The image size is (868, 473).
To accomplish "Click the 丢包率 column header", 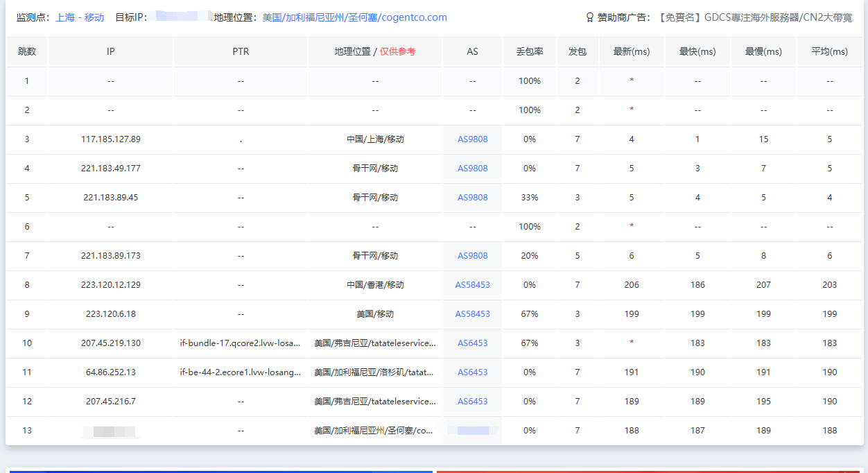I will pos(530,52).
